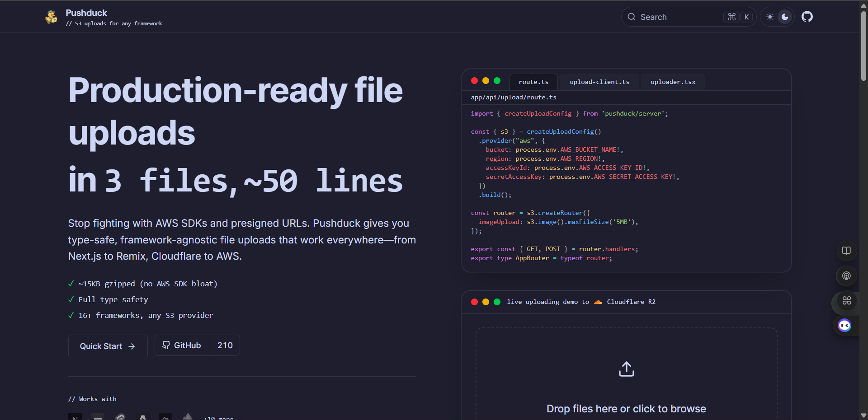The height and width of the screenshot is (420, 868).
Task: Click the '.build();' code line
Action: (495, 195)
